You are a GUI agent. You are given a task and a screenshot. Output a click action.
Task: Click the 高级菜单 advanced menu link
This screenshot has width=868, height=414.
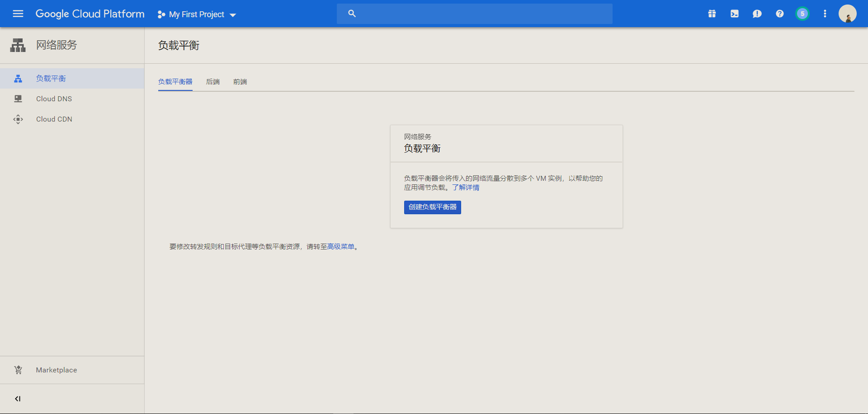(341, 247)
